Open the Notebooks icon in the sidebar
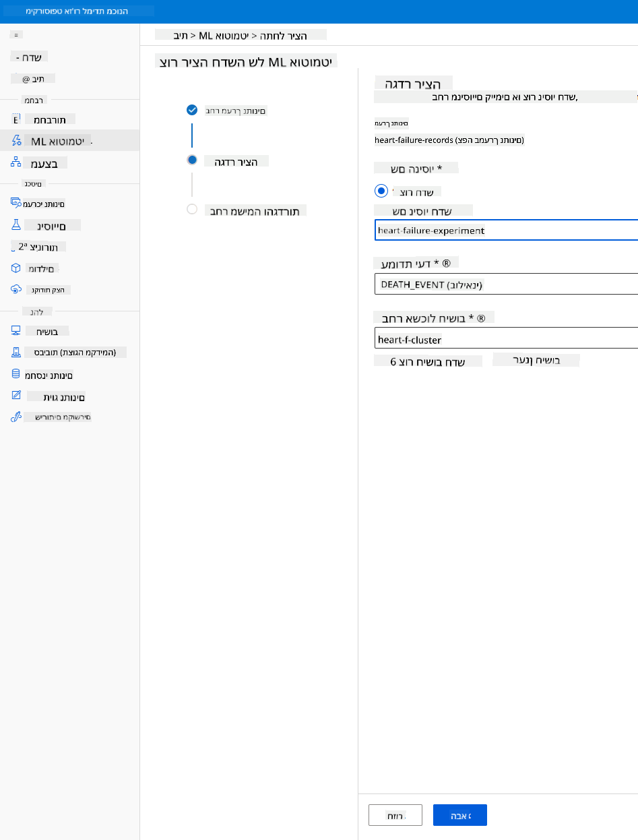 (x=16, y=120)
